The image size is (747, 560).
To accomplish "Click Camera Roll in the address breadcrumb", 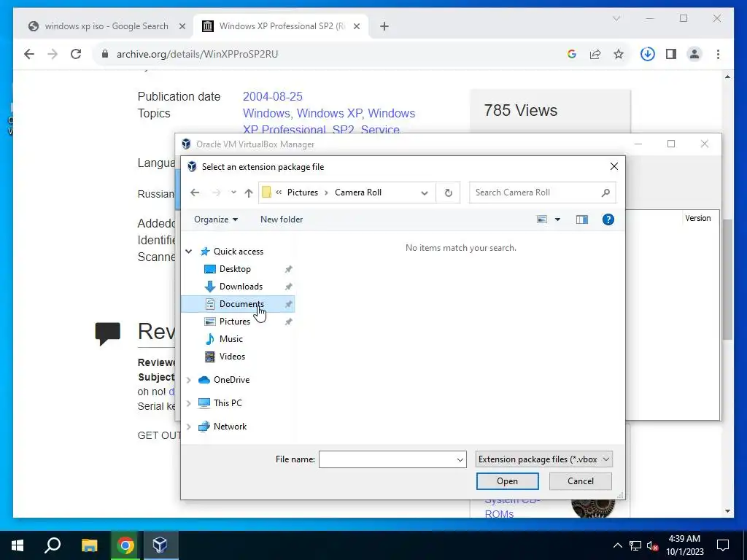I will pyautogui.click(x=358, y=192).
